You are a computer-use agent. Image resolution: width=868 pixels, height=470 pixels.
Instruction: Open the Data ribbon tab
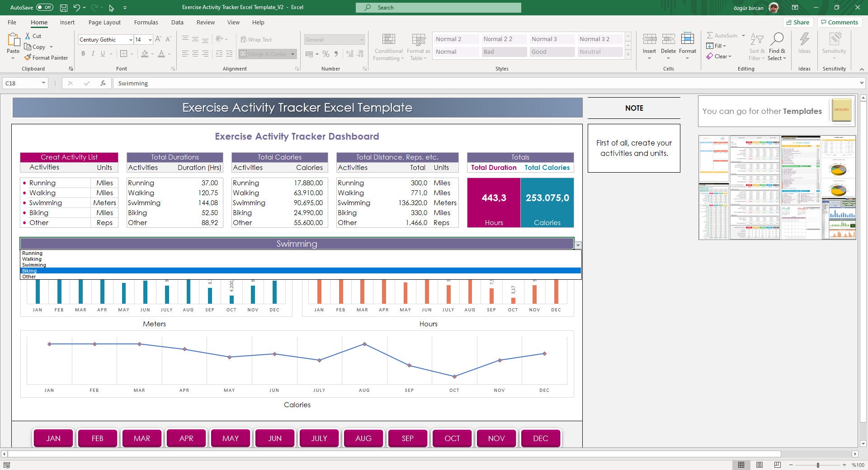tap(177, 22)
